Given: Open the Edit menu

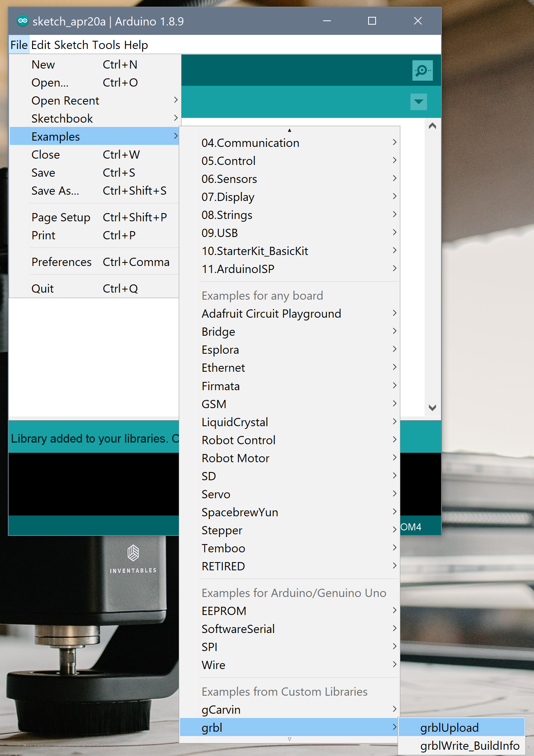Looking at the screenshot, I should click(41, 45).
